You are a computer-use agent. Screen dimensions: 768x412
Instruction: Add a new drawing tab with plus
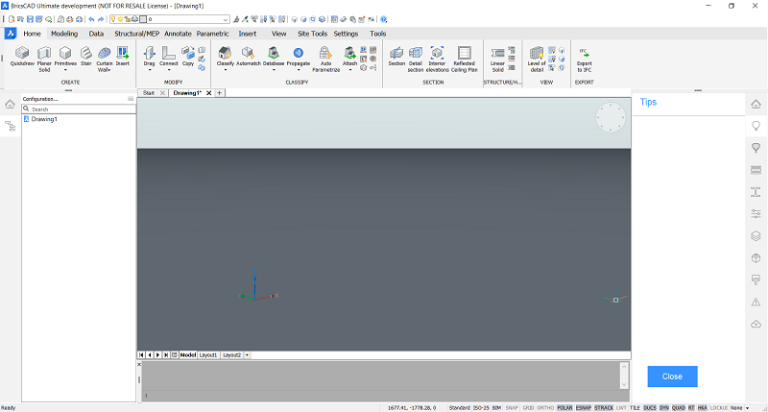(x=220, y=93)
